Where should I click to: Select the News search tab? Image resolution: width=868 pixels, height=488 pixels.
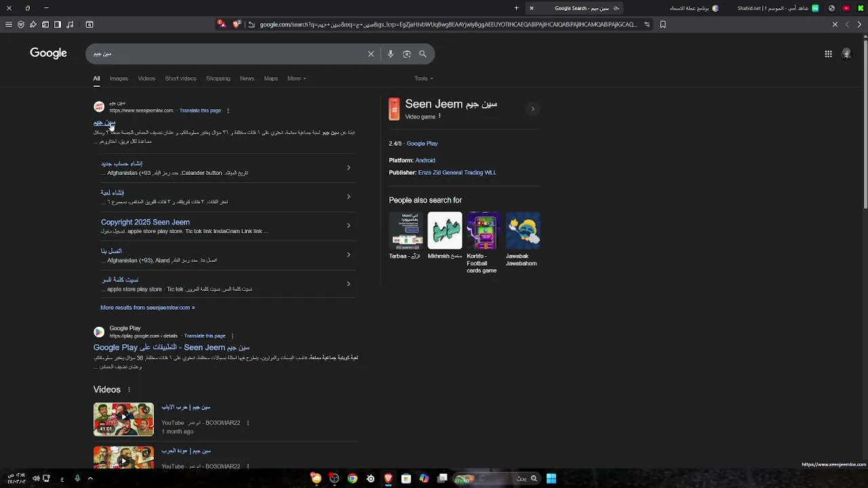coord(247,79)
